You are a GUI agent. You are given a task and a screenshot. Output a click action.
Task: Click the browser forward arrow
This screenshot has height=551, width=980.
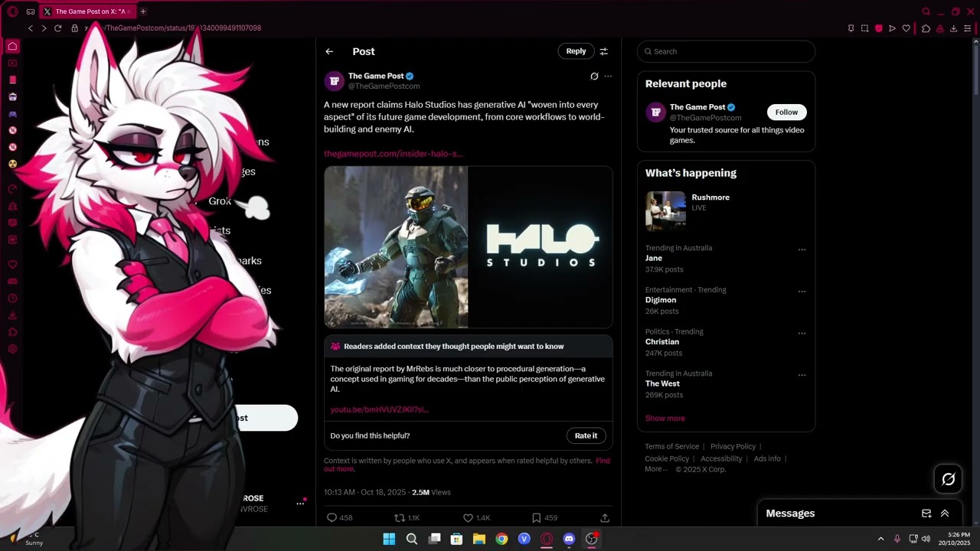click(44, 28)
